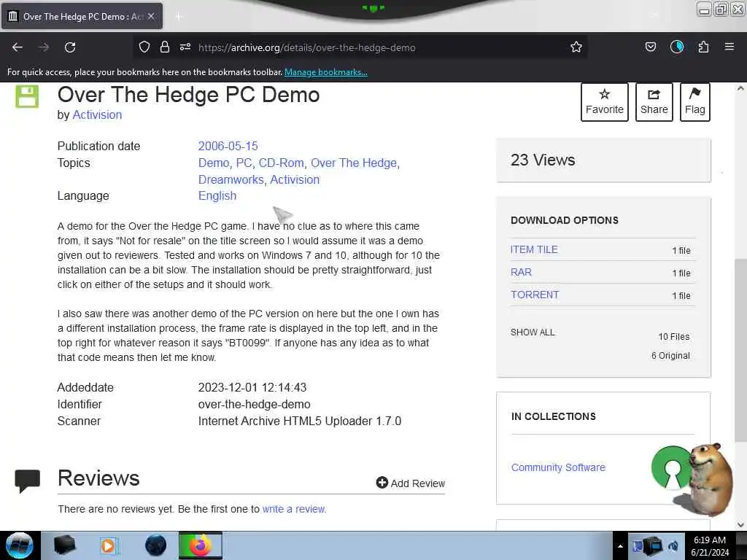Open a new tab with the plus button
The image size is (747, 560).
(x=179, y=17)
